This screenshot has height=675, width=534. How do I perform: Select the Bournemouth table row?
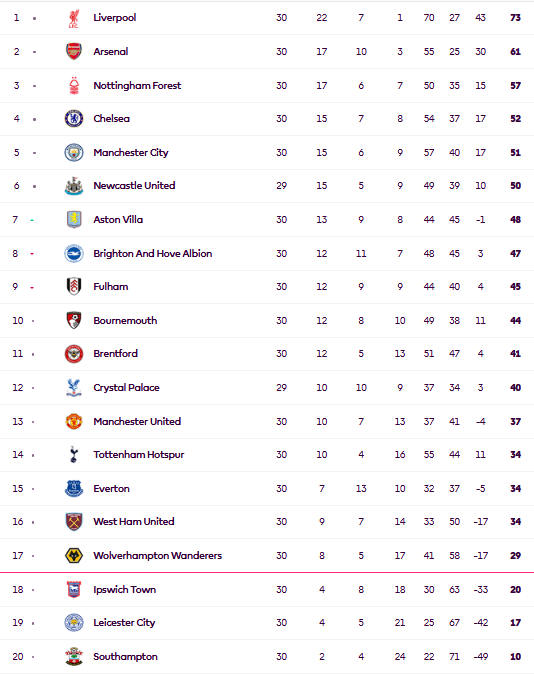267,321
